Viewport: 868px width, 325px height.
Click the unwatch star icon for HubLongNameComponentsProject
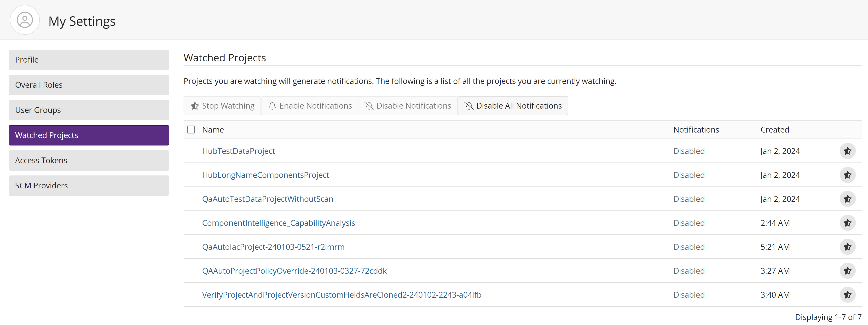pyautogui.click(x=847, y=175)
